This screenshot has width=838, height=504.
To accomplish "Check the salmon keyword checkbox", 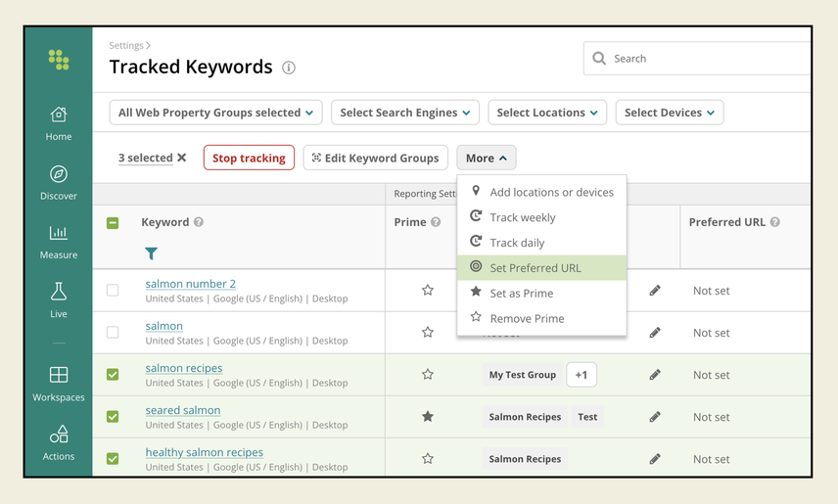I will click(113, 333).
